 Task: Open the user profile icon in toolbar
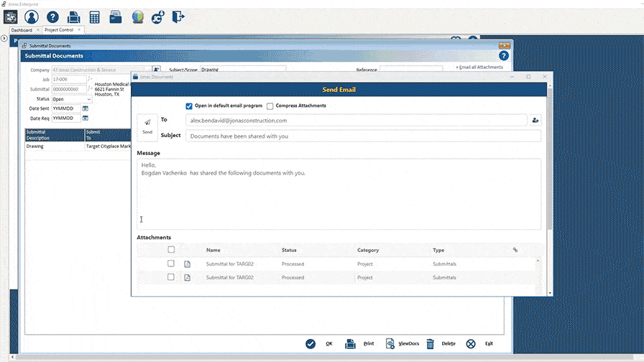pos(31,17)
